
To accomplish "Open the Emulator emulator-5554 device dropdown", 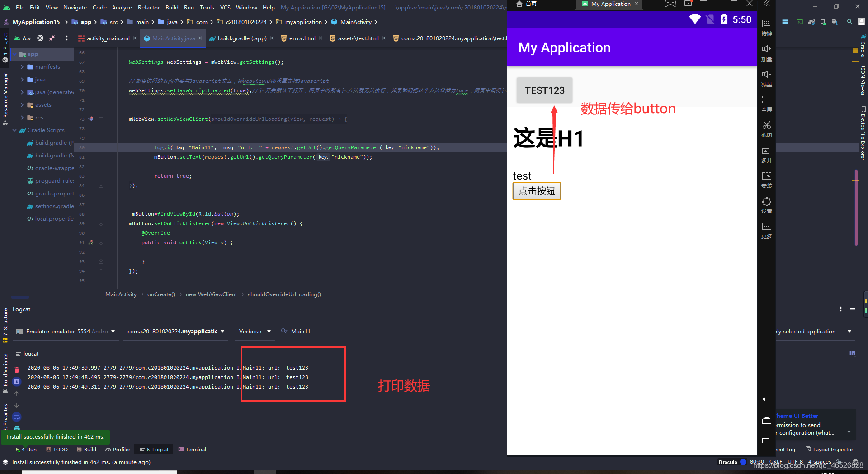I will (66, 332).
